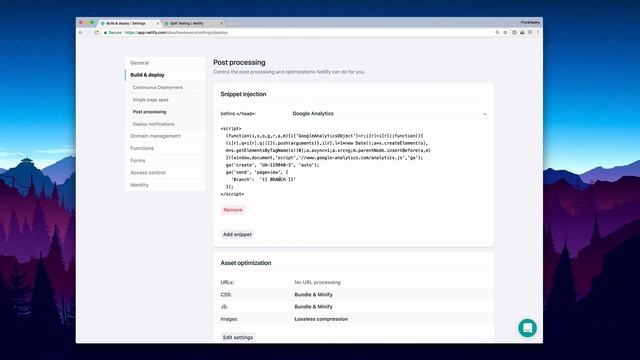Close the Build & deploy Settings tab
This screenshot has width=640, height=360.
(x=158, y=23)
